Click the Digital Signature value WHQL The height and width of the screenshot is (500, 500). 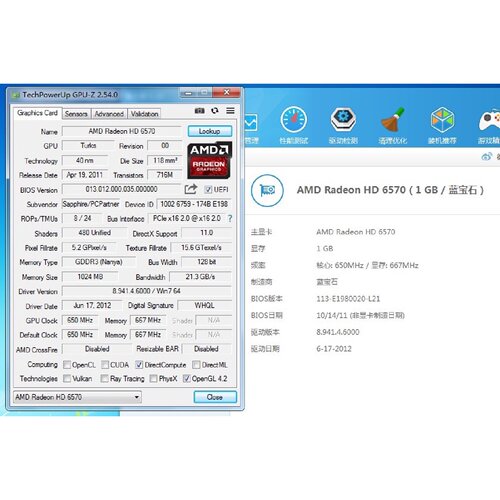[204, 305]
